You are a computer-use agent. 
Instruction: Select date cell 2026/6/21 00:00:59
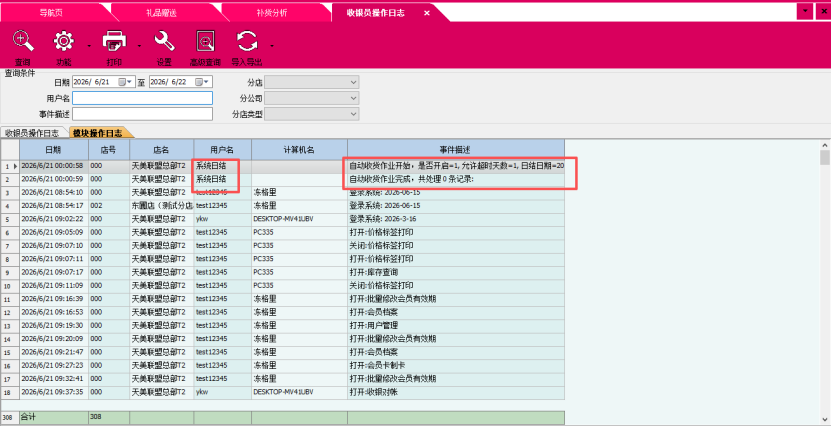[54, 179]
